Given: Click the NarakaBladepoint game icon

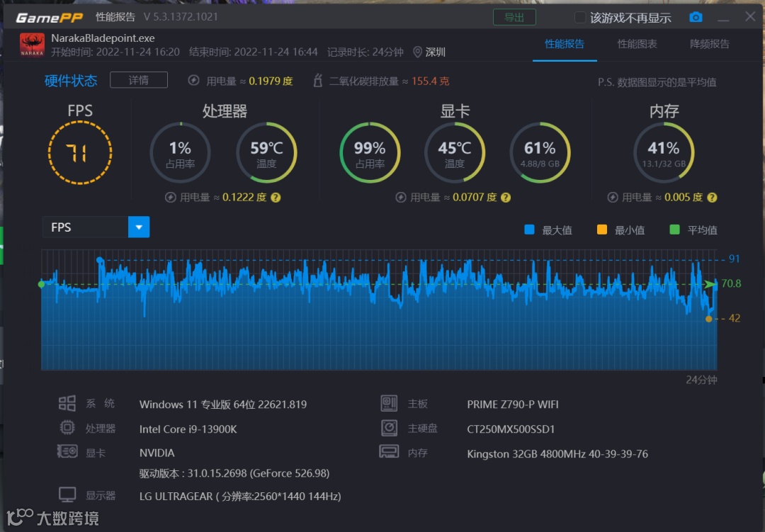Looking at the screenshot, I should 32,45.
